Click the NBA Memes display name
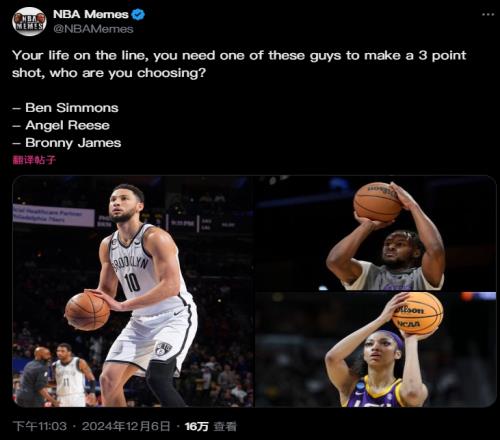 click(90, 14)
